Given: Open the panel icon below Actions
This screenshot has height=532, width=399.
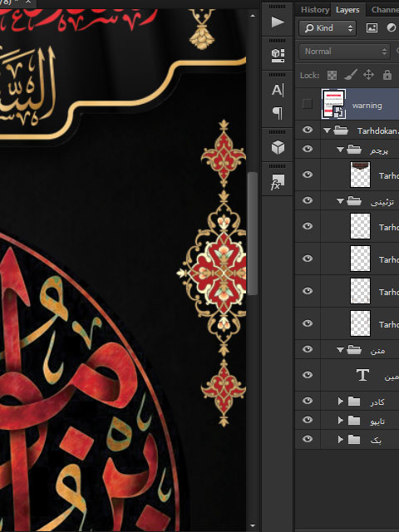Looking at the screenshot, I should pyautogui.click(x=278, y=56).
